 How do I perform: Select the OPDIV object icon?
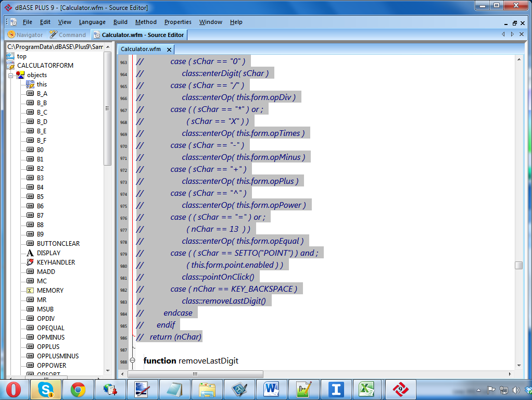point(30,319)
